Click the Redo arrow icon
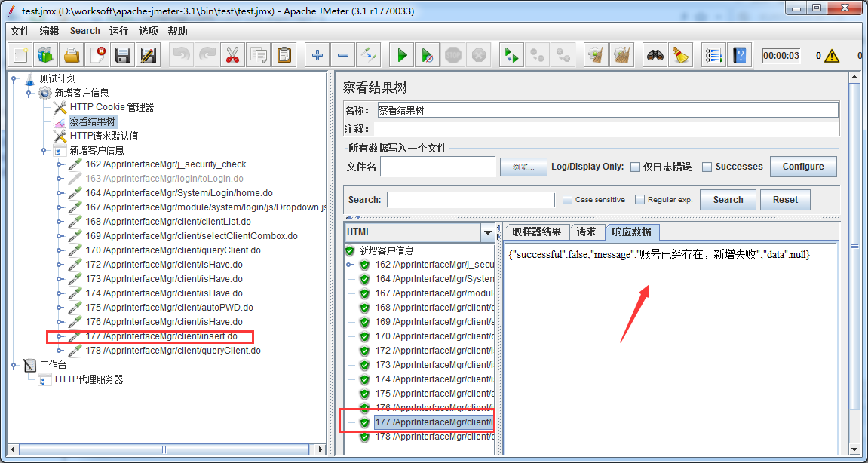The width and height of the screenshot is (868, 463). (x=207, y=55)
